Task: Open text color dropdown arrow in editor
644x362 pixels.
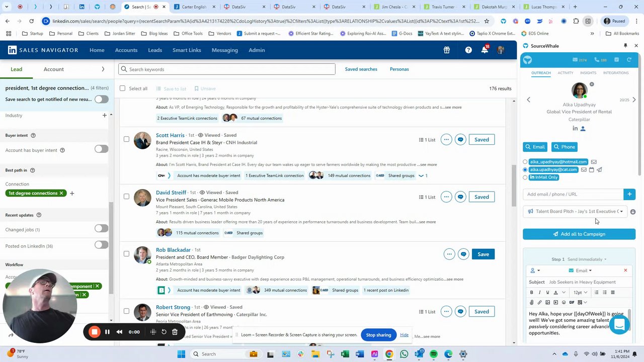Action: pos(563,292)
